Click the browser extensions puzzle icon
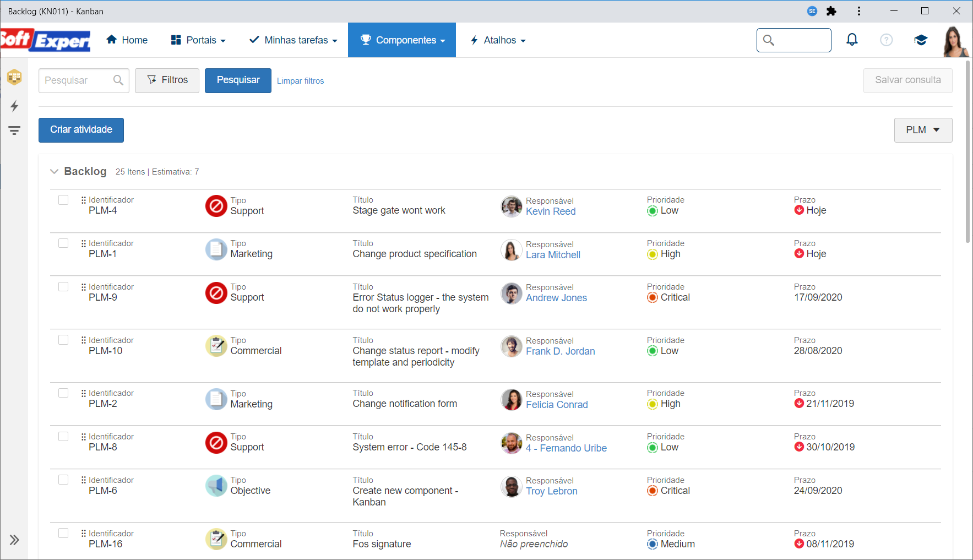973x560 pixels. point(831,11)
